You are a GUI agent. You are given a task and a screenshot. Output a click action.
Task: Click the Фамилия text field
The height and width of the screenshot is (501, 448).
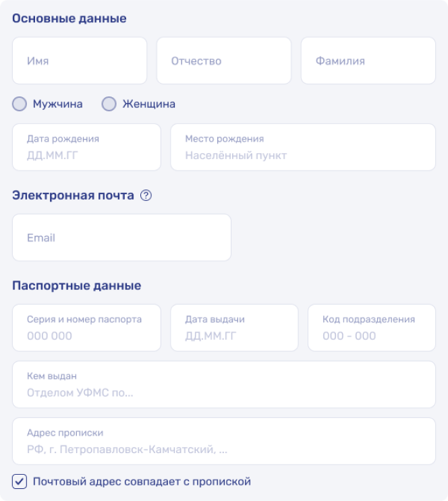point(368,61)
